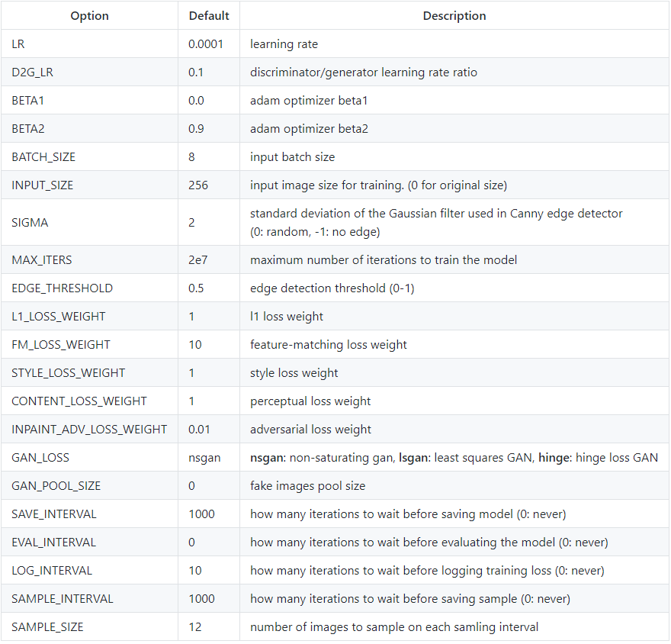Click the default value '12'
Image resolution: width=671 pixels, height=644 pixels.
coord(195,627)
